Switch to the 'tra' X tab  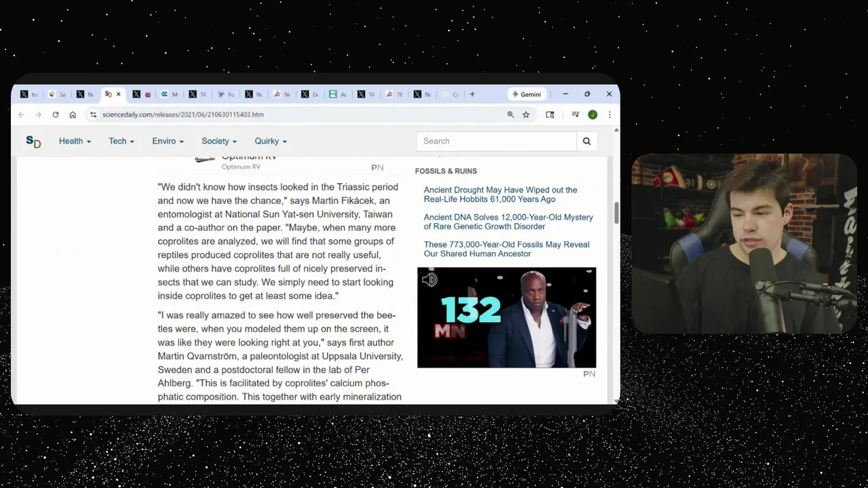point(29,94)
